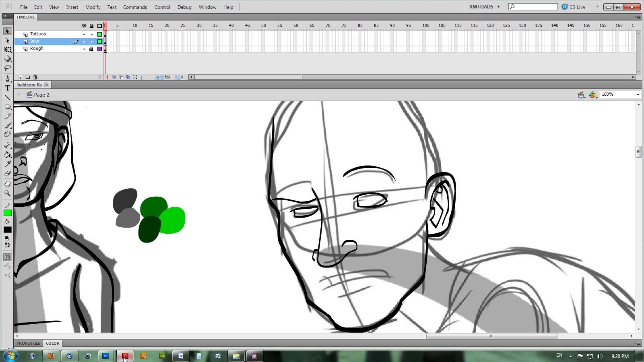Click the green fill color swatch
This screenshot has width=644, height=362.
coord(8,213)
